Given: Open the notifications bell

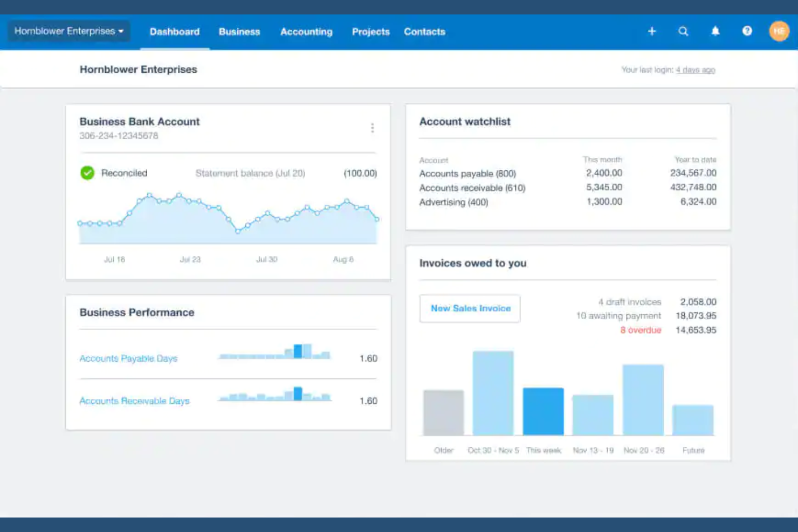Looking at the screenshot, I should click(715, 31).
